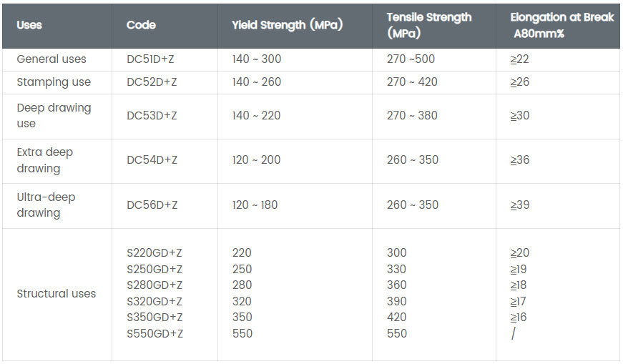Viewport: 623px width, 364px height.
Task: Click the DC53D+Z code
Action: click(152, 116)
